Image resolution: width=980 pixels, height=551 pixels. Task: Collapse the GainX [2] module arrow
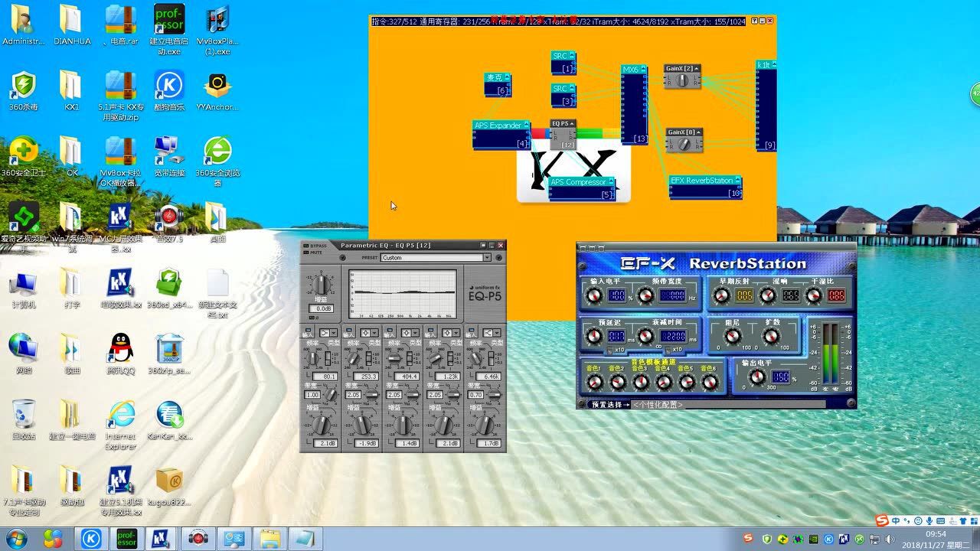(x=697, y=69)
